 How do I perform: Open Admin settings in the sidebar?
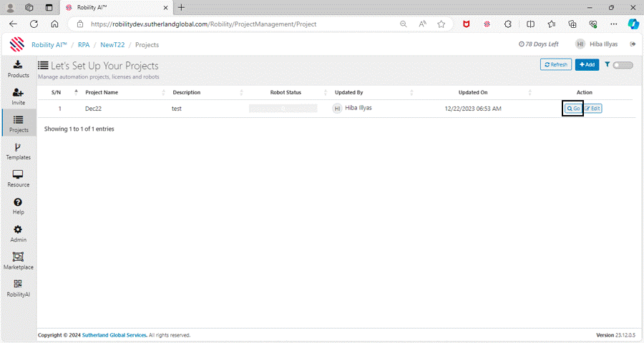(x=18, y=234)
